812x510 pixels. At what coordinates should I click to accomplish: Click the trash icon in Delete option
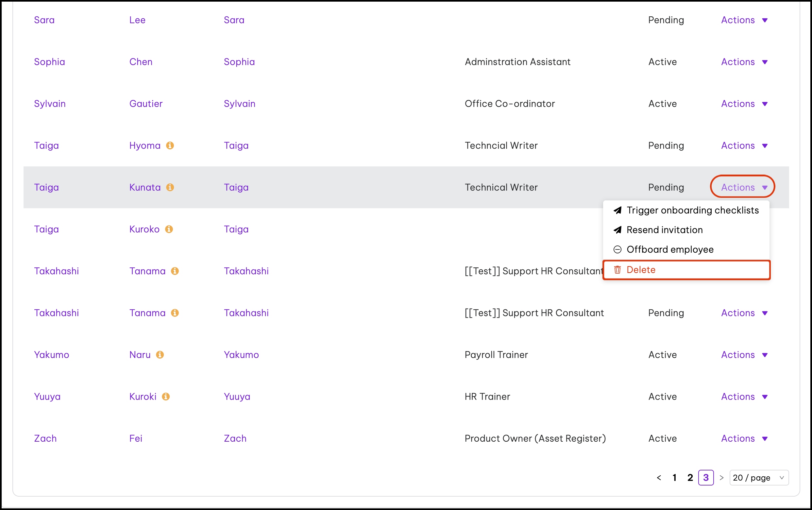pos(617,270)
